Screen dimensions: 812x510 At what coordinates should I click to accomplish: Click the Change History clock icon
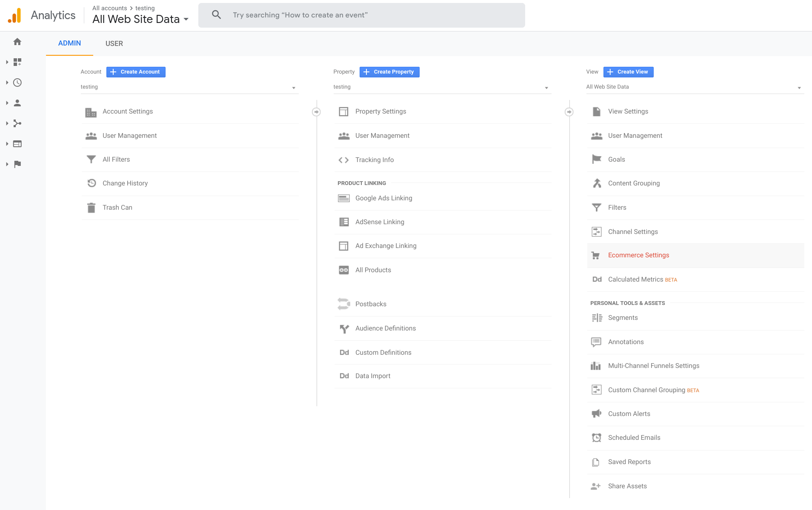click(91, 183)
